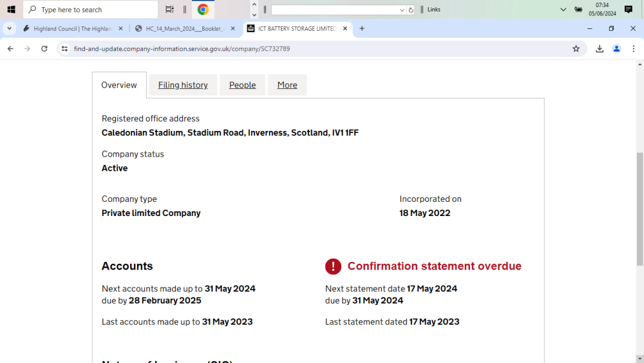The width and height of the screenshot is (644, 363).
Task: Show hidden system tray icons
Action: point(563,10)
